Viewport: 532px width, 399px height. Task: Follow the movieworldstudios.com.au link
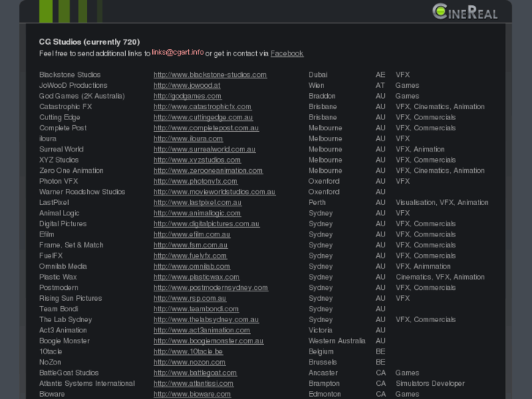214,192
